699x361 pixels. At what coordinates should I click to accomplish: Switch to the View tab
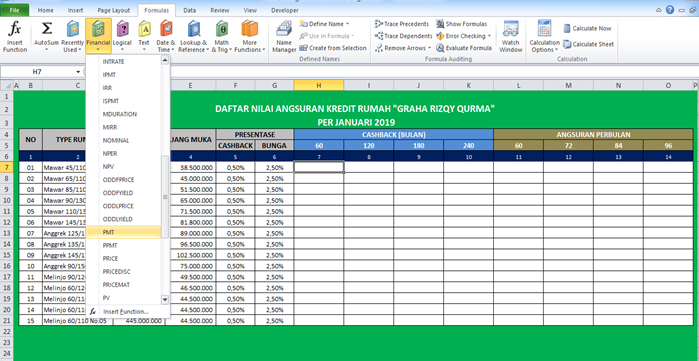pyautogui.click(x=250, y=10)
